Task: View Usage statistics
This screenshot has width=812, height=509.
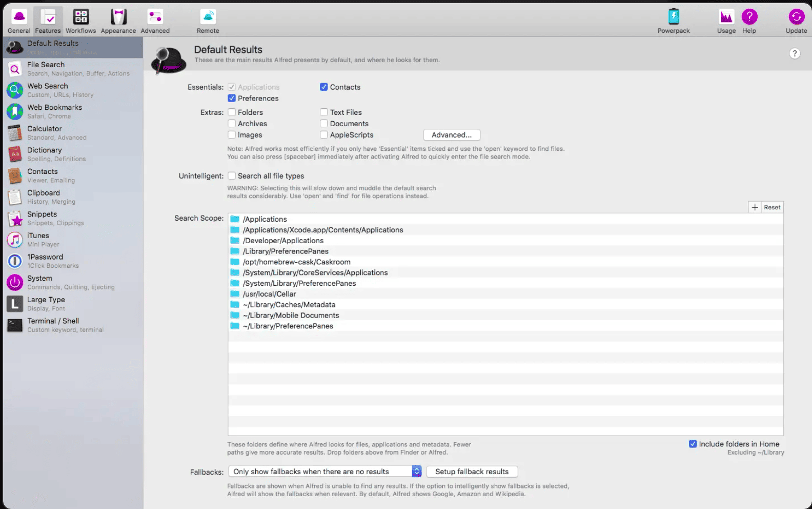Action: tap(726, 21)
